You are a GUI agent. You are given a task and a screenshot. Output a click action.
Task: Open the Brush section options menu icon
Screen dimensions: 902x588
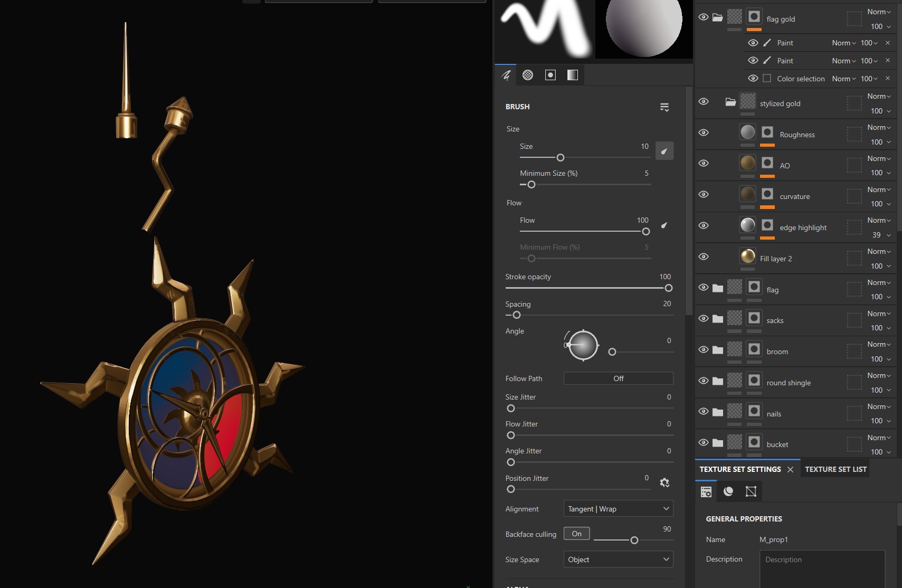pyautogui.click(x=664, y=107)
